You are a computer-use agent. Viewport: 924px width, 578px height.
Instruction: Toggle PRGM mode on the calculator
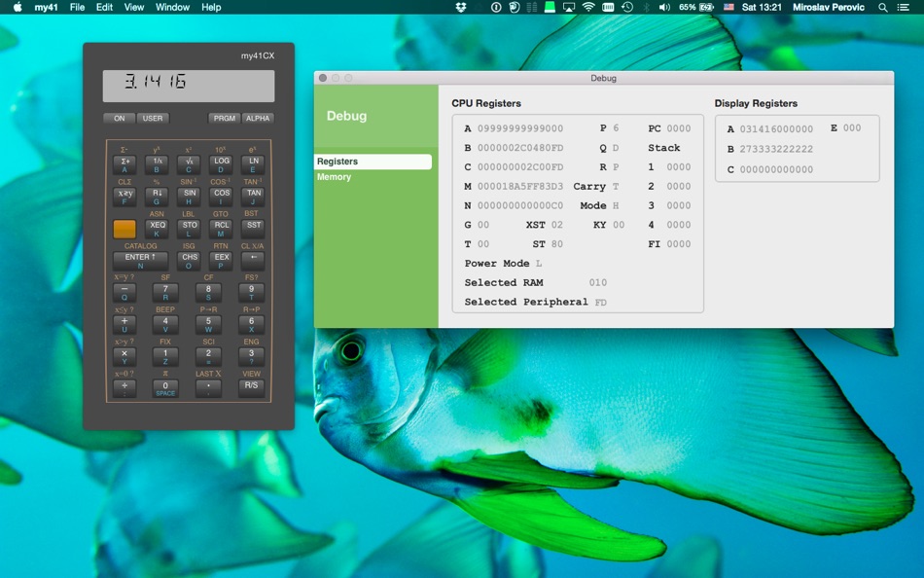click(x=224, y=118)
